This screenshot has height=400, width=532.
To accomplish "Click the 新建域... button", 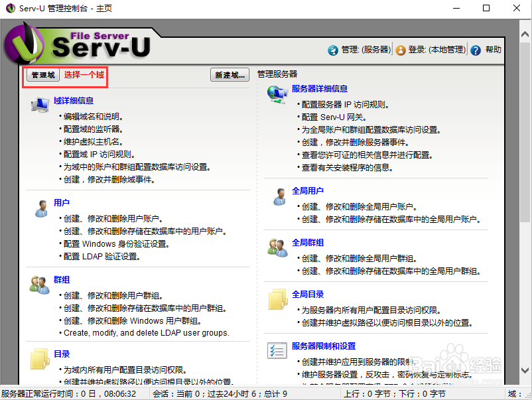I will tap(229, 75).
